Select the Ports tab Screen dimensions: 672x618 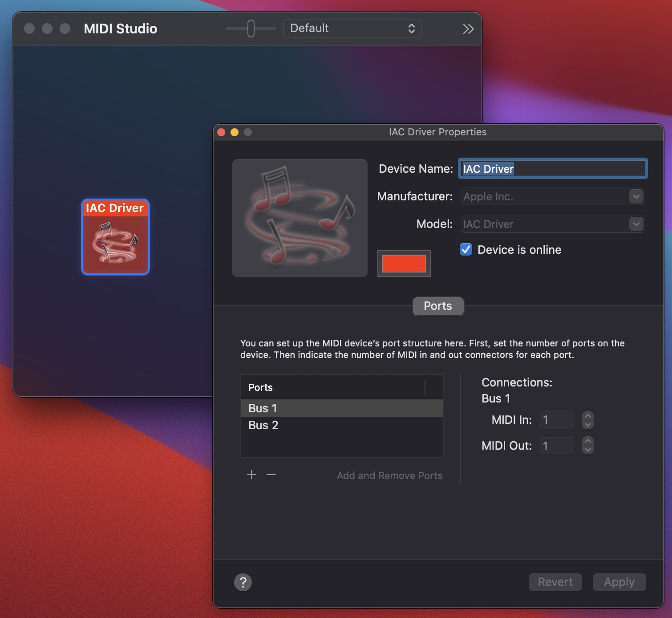[x=438, y=306]
